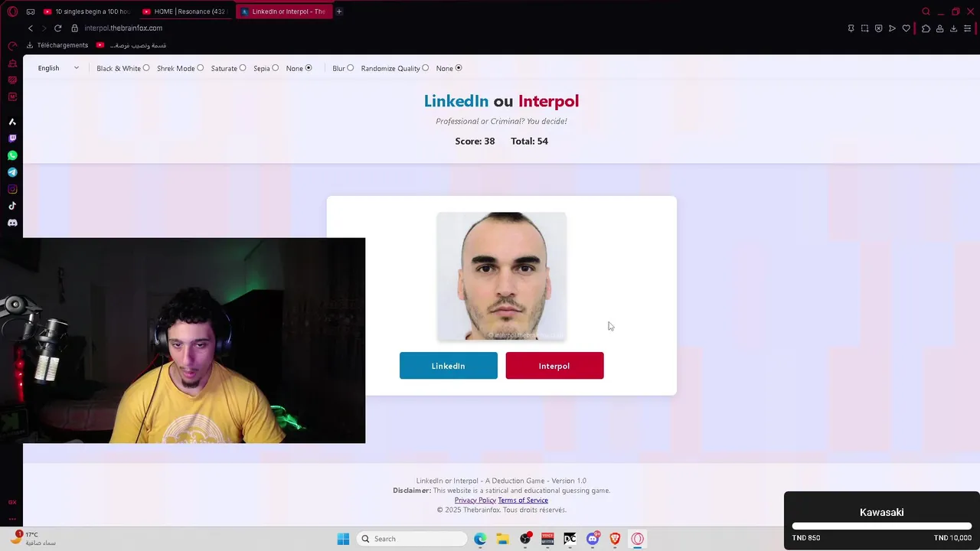Open the DC app taskbar icon
980x551 pixels.
point(570,539)
